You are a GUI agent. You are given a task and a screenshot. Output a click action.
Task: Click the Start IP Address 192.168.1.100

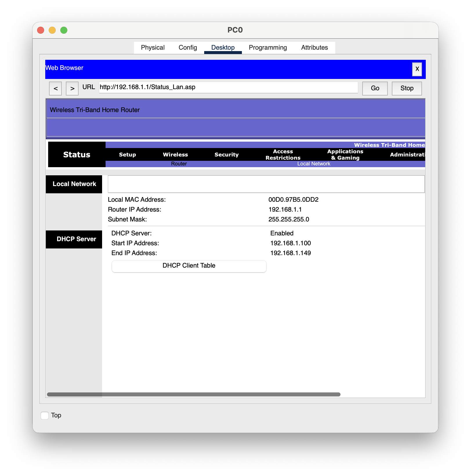[x=290, y=243]
